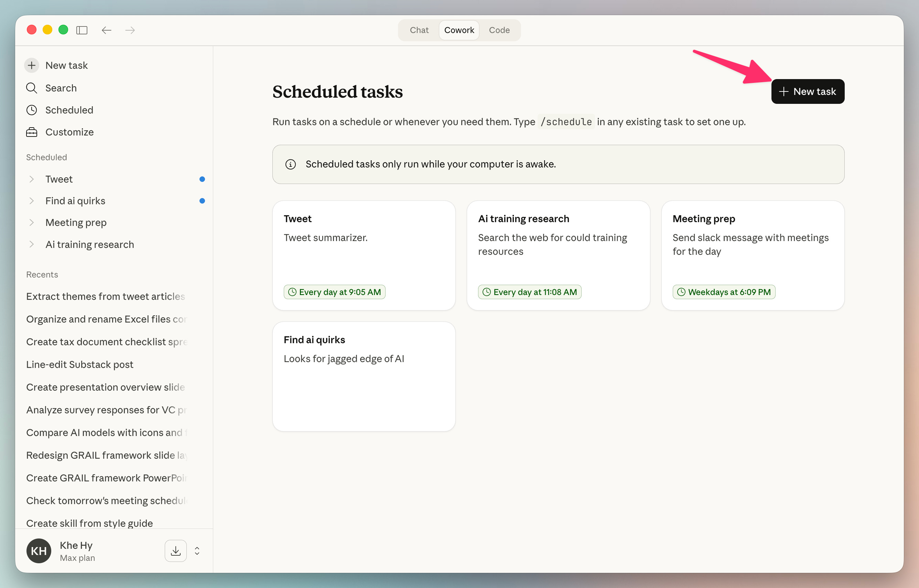Open recent 'Check tomorrow's meeting schedule'
The height and width of the screenshot is (588, 919).
coord(106,500)
